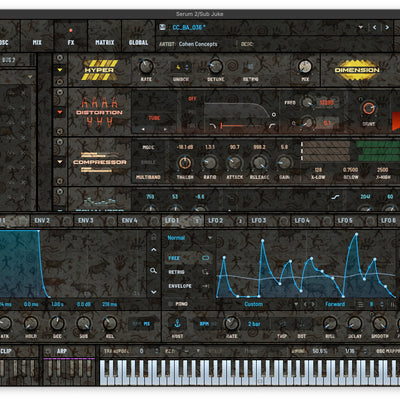Click the Compressor RATIO knob
Screen dimensions: 400x400
click(x=209, y=163)
